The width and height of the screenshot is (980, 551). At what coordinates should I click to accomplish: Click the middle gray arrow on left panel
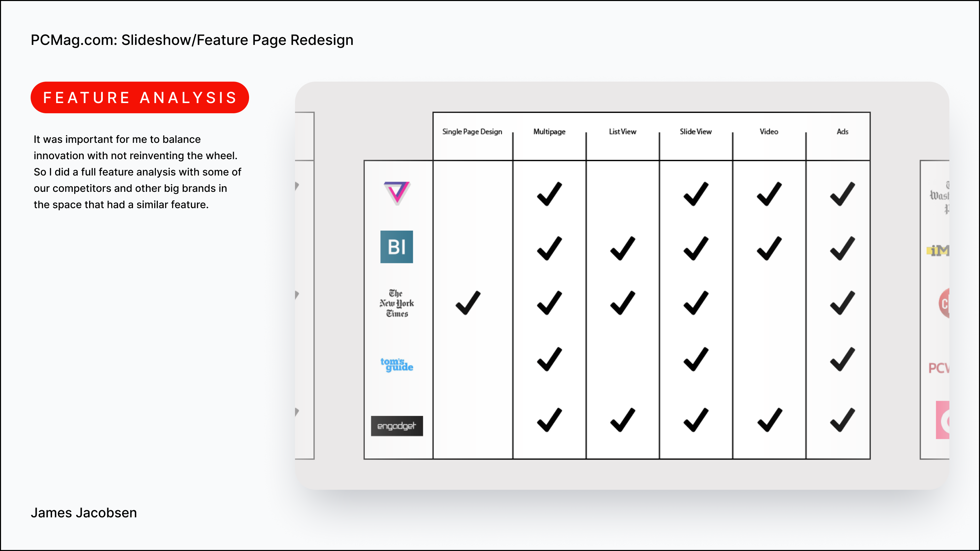[x=297, y=294]
